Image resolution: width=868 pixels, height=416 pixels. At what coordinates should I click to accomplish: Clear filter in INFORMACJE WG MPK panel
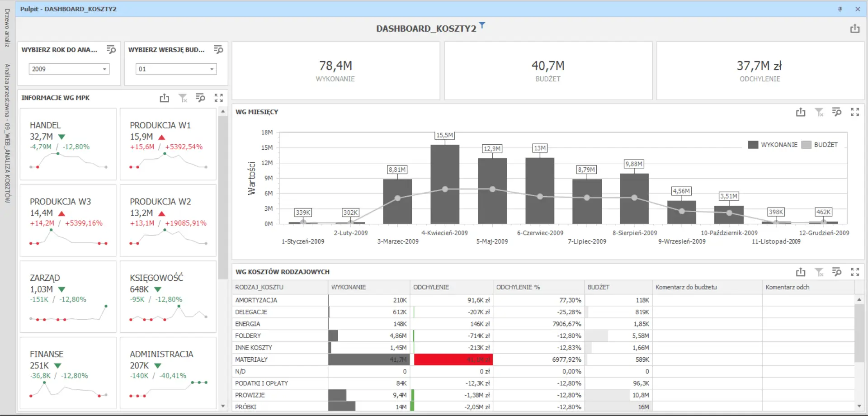point(183,98)
